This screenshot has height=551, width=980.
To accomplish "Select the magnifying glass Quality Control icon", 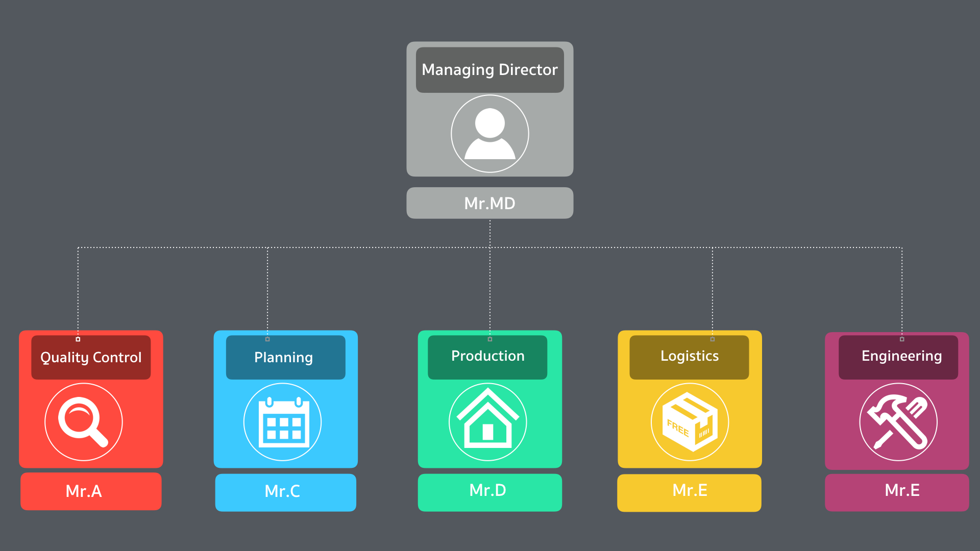I will (x=84, y=422).
